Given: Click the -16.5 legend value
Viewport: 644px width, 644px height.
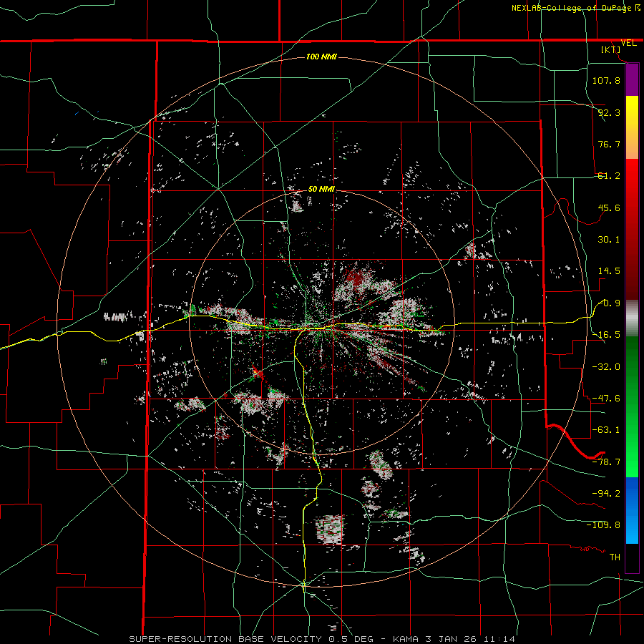Looking at the screenshot, I should 606,335.
